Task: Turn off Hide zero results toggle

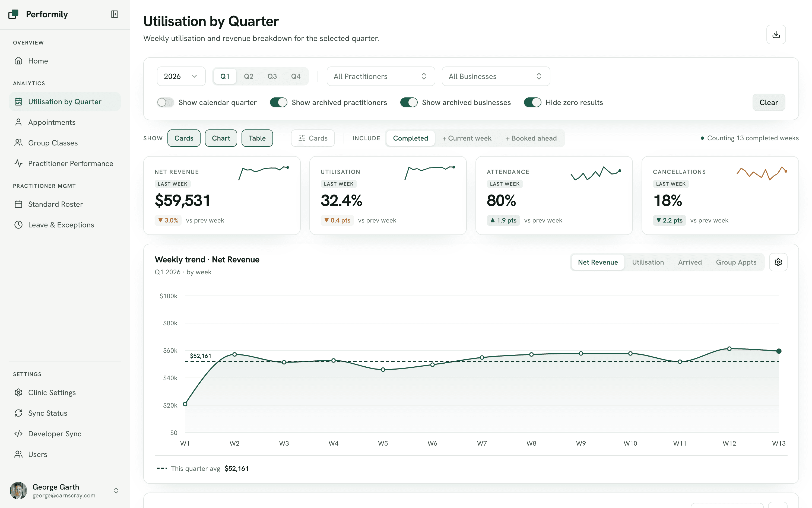Action: 532,103
